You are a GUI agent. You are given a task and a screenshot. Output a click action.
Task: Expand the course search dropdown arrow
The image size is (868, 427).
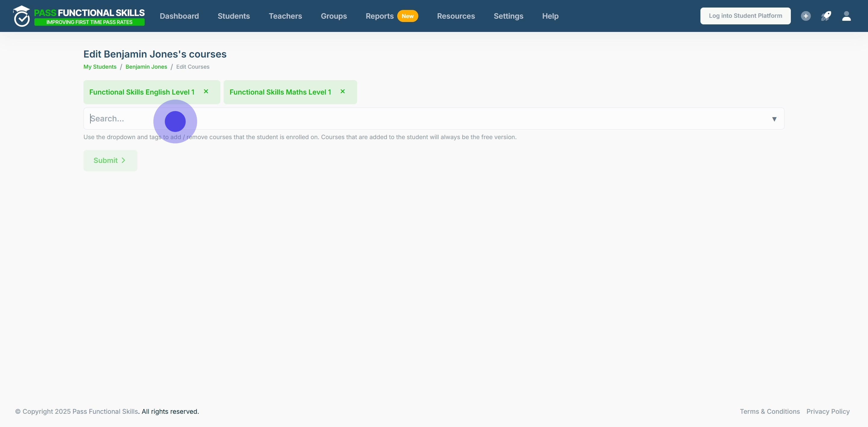[x=774, y=119]
